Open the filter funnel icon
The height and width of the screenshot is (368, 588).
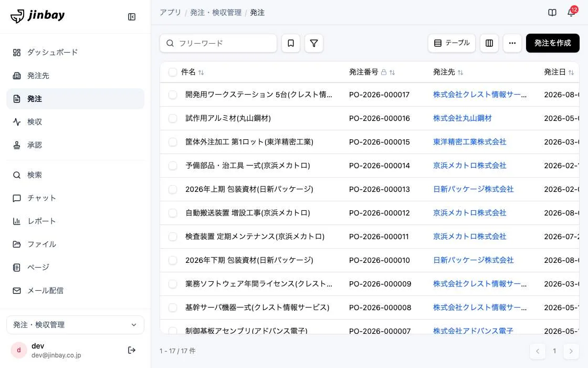click(314, 43)
